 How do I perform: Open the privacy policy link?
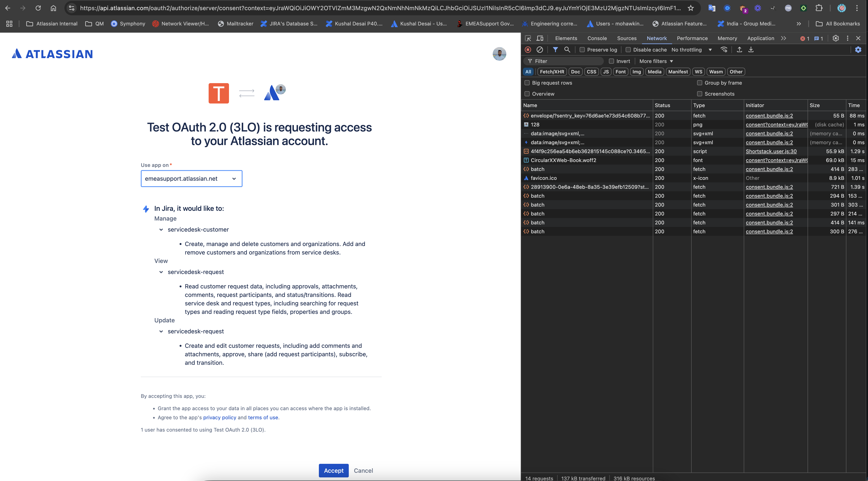click(x=219, y=417)
